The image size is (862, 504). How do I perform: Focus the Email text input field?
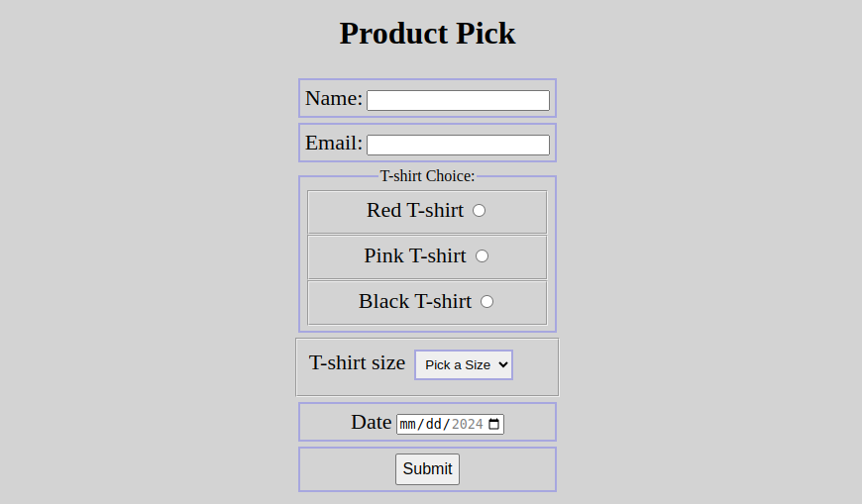458,145
